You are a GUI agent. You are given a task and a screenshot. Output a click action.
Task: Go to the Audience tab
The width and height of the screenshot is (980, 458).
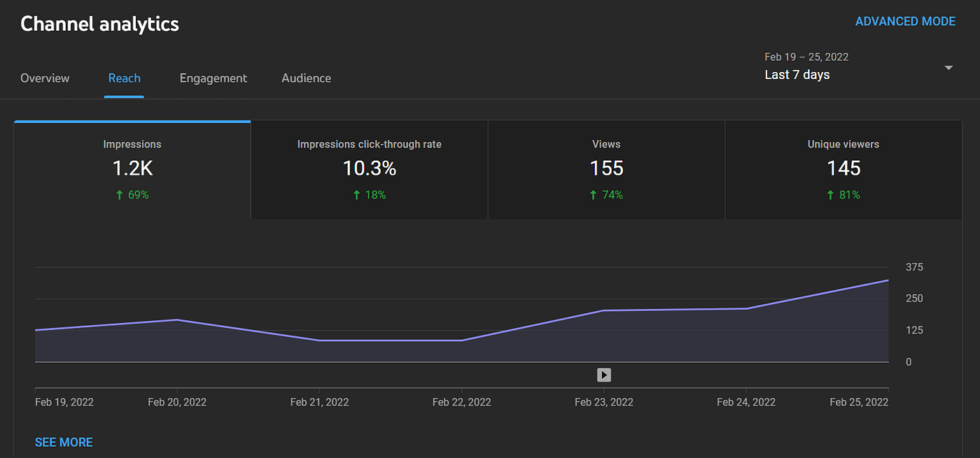click(306, 78)
